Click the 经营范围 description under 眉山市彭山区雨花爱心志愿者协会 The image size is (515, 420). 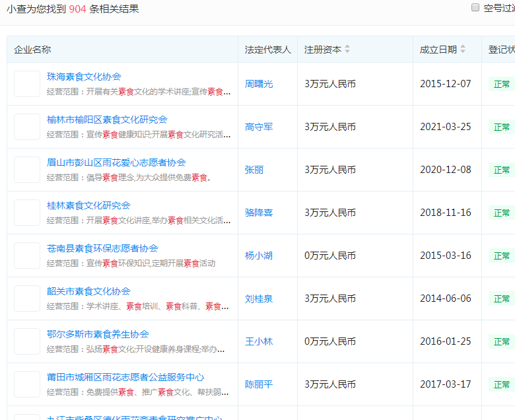(129, 178)
